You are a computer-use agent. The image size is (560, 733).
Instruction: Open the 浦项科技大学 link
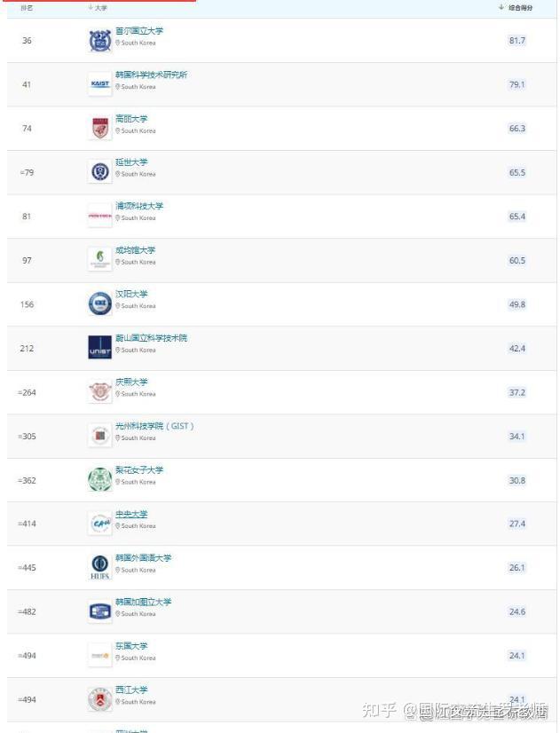(139, 206)
